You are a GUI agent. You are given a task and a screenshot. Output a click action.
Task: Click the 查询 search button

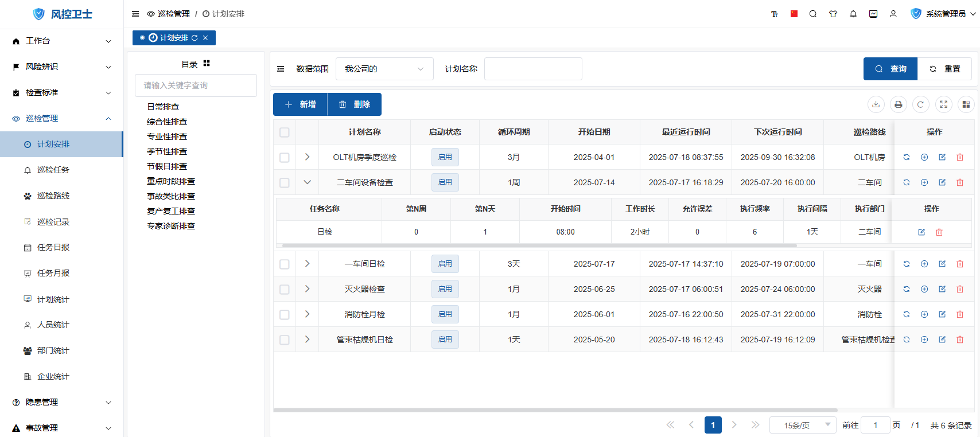click(x=890, y=69)
